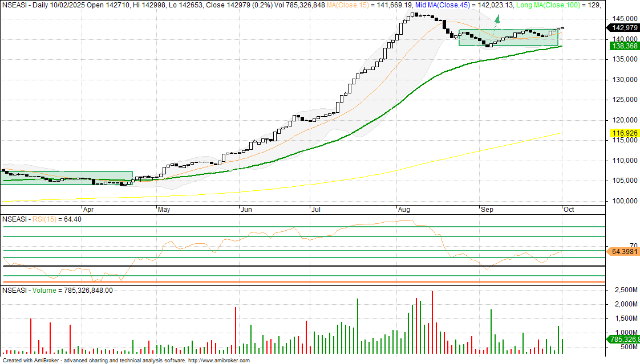Click the 142,979 last price tag
Screen dimensions: 640x364
[x=624, y=28]
